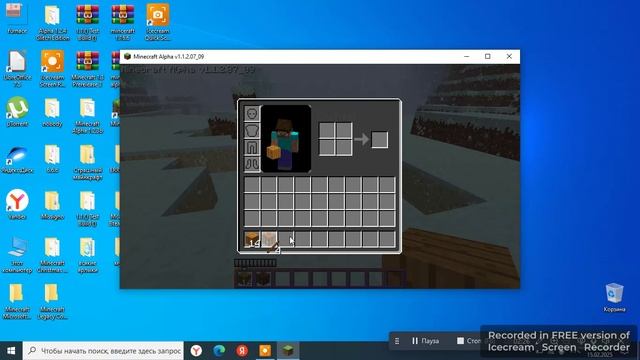Click the second hotbar slot holding an item
The height and width of the screenshot is (360, 640).
coord(269,239)
